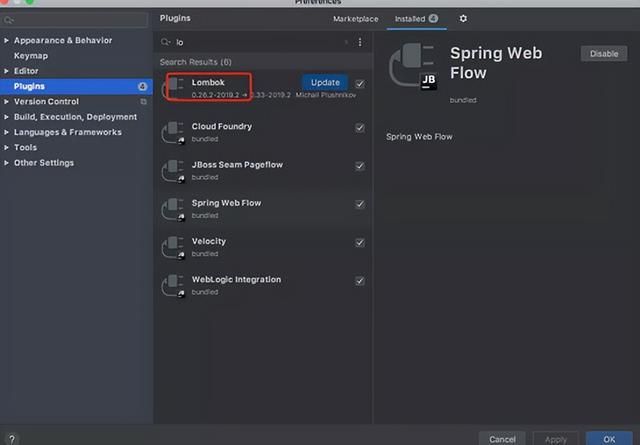This screenshot has width=640, height=445.
Task: Click the Cloud Foundry plugin icon
Action: coord(175,132)
